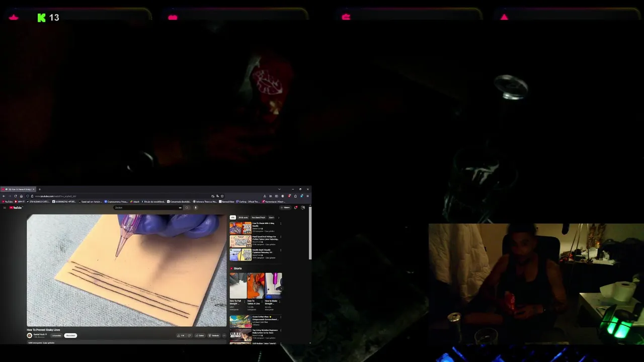Open YouTube notifications bell
The height and width of the screenshot is (362, 644).
(x=295, y=208)
